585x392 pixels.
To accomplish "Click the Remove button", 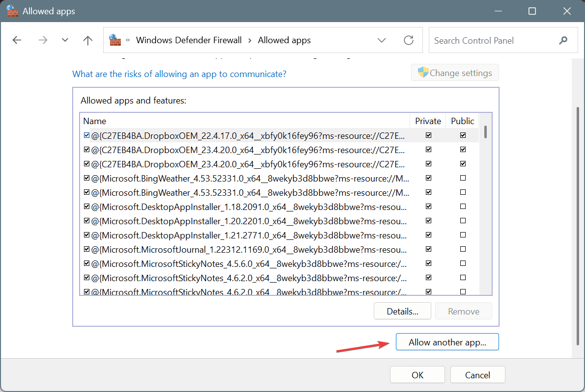I will (464, 311).
